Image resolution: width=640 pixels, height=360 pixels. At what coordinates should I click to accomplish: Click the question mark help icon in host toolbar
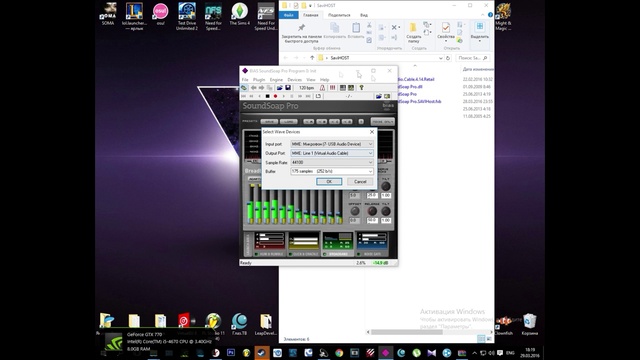point(361,88)
